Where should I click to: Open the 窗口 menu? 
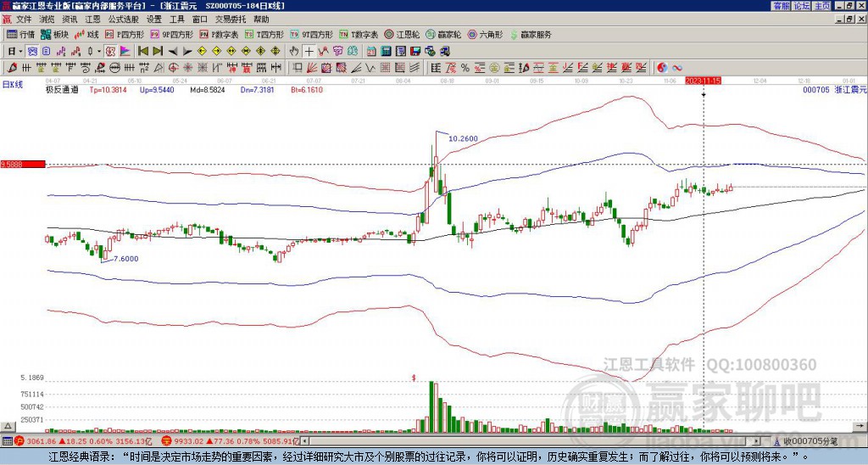[x=200, y=20]
